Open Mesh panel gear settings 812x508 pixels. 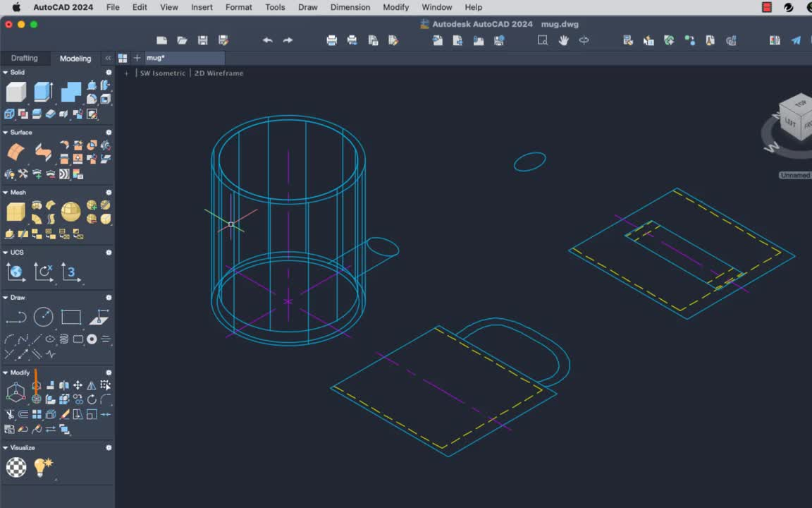click(109, 193)
